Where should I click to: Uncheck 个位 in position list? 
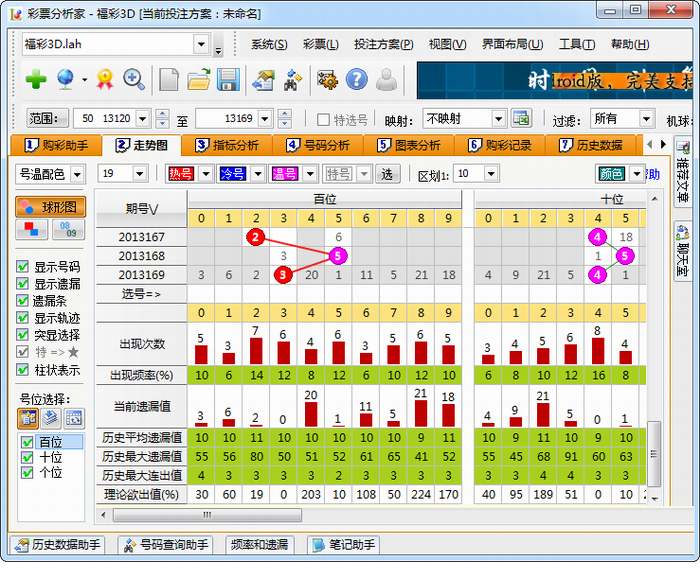click(x=27, y=472)
